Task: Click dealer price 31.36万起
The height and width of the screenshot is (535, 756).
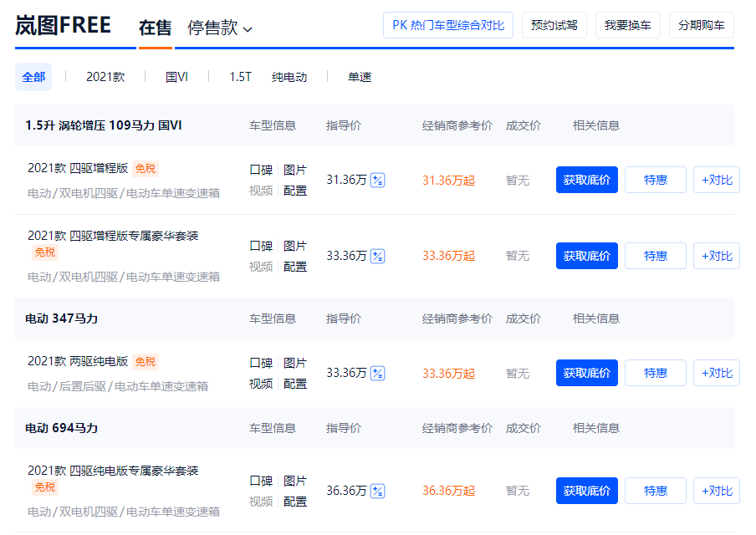Action: (x=448, y=181)
